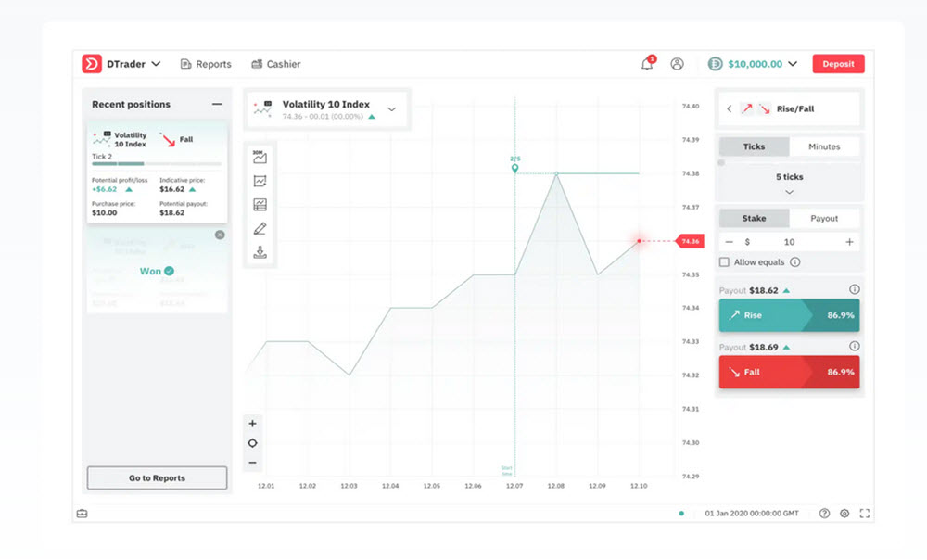Viewport: 927px width, 560px height.
Task: Switch to the Stake tab
Action: point(754,218)
